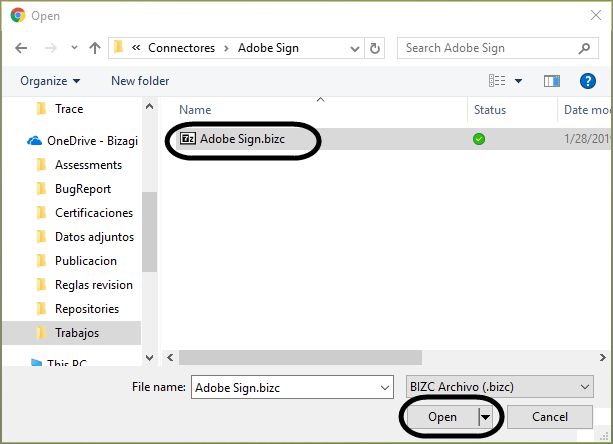Select the Adobe Sign.bizc file

click(x=242, y=139)
